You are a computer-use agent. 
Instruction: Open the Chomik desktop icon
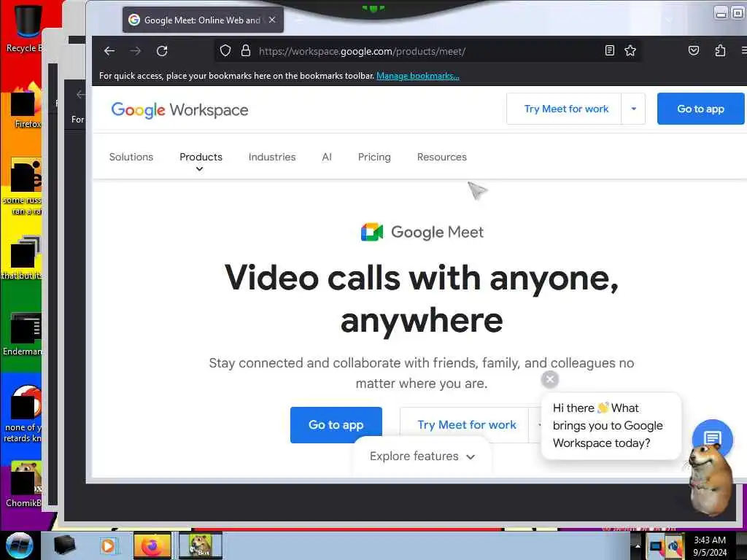(x=24, y=484)
